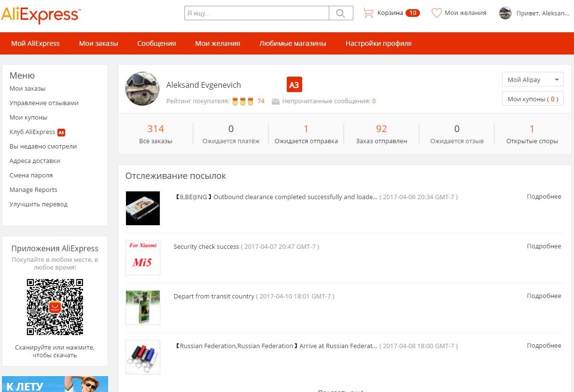Open Мои заказы in the side menu
Screen dimensions: 574x392
(x=28, y=89)
